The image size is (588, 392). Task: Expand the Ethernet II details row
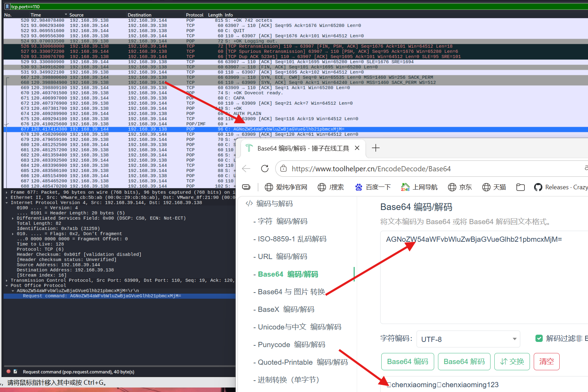tap(7, 198)
